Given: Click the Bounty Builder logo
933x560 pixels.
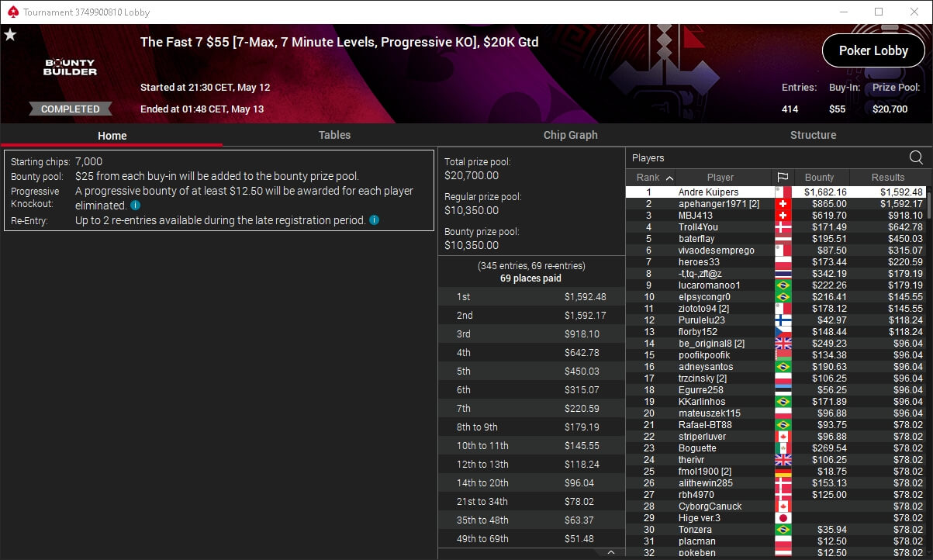Looking at the screenshot, I should click(x=71, y=67).
